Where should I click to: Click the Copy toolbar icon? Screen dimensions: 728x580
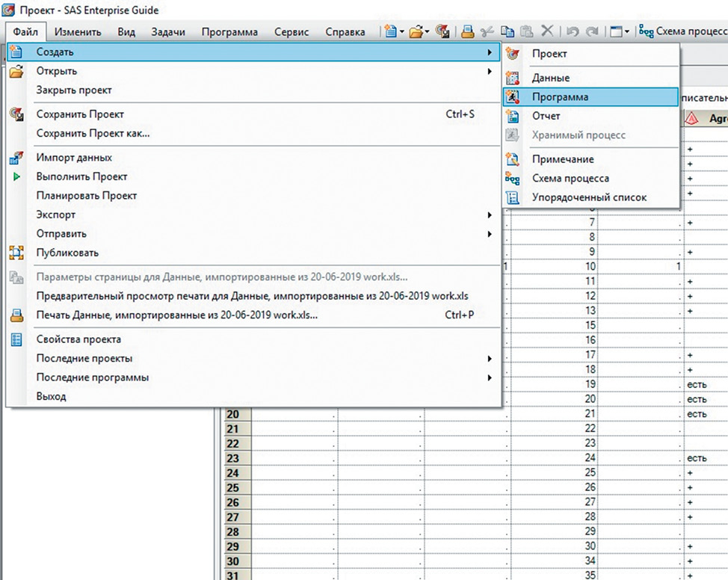507,31
